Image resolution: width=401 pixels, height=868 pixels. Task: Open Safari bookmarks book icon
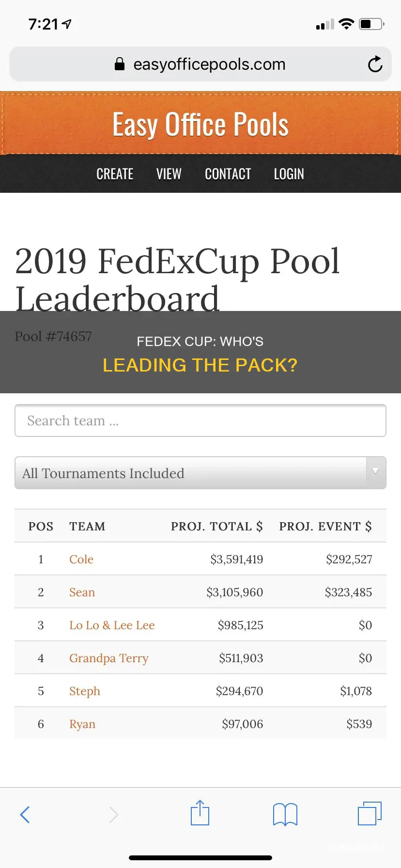(x=285, y=814)
